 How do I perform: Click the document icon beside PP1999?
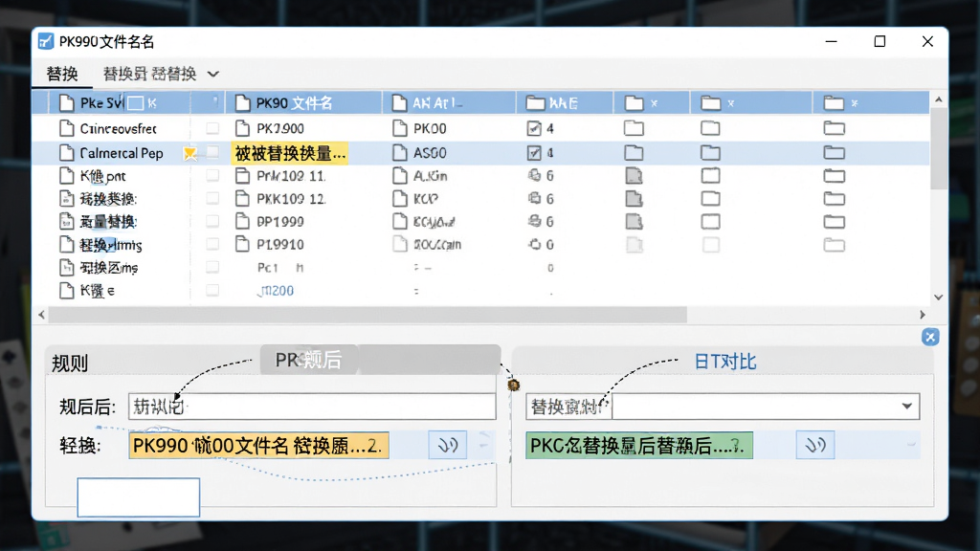[242, 221]
